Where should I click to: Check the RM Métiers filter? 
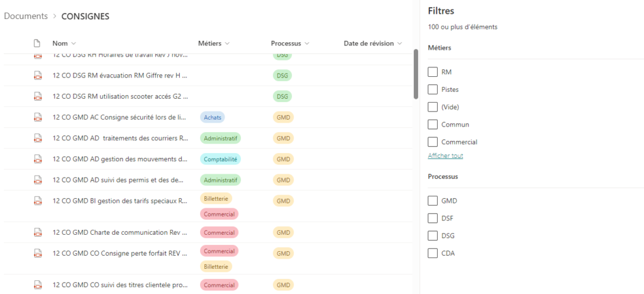click(433, 72)
